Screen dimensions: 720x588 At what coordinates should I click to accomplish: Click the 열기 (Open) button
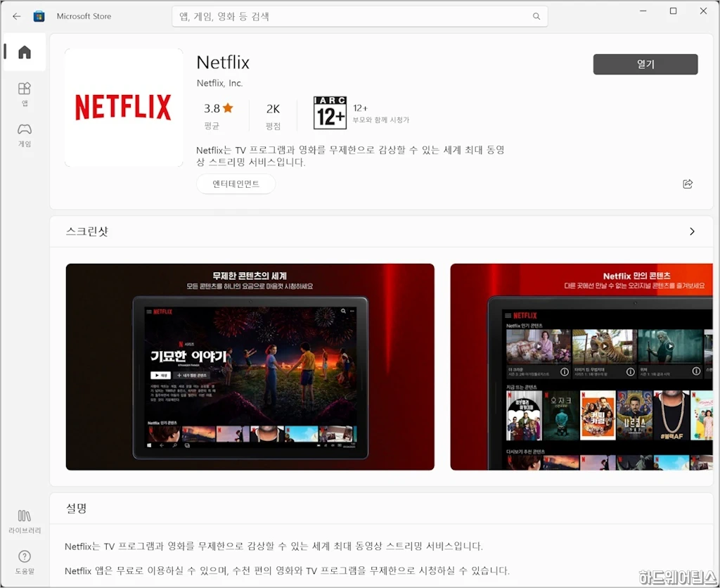645,64
